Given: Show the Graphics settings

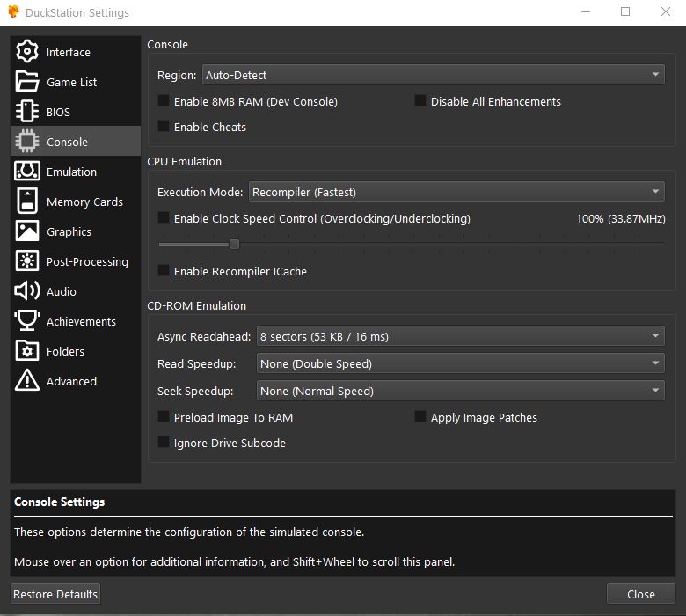Looking at the screenshot, I should coord(69,231).
